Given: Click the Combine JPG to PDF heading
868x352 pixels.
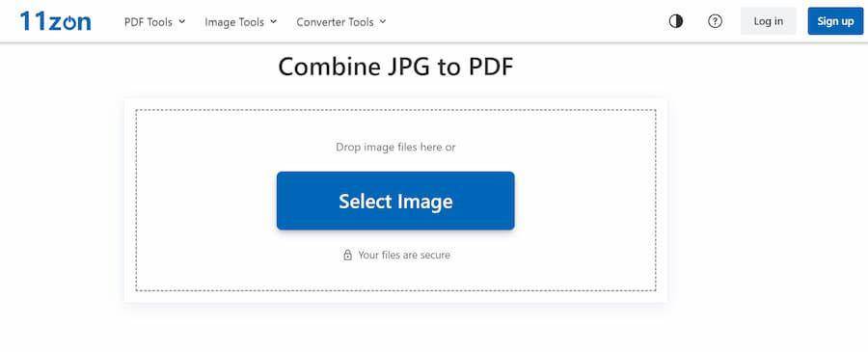Looking at the screenshot, I should click(395, 68).
